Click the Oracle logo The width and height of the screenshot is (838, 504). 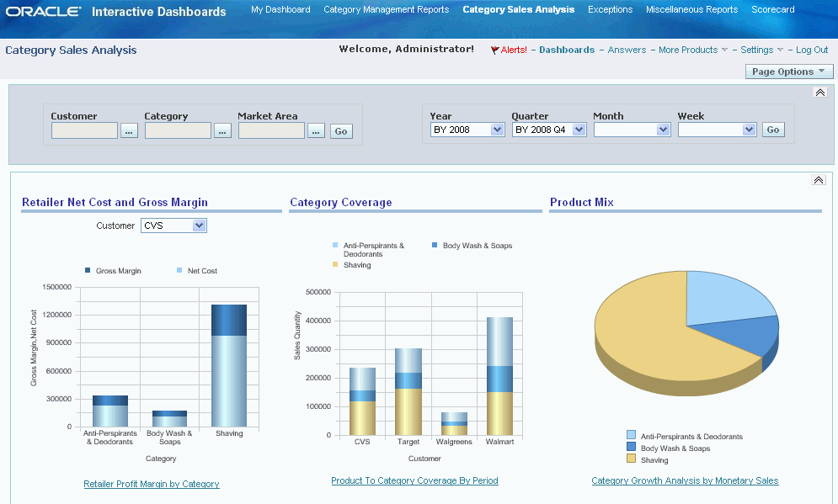pos(43,11)
